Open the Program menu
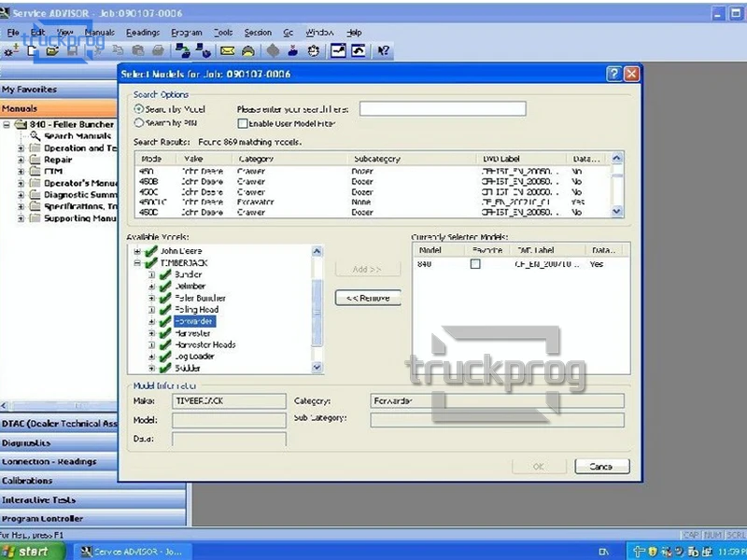The image size is (747, 560). point(186,33)
